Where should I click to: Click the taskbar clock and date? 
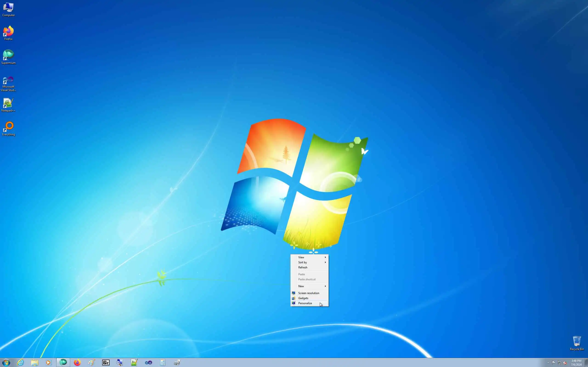click(576, 363)
